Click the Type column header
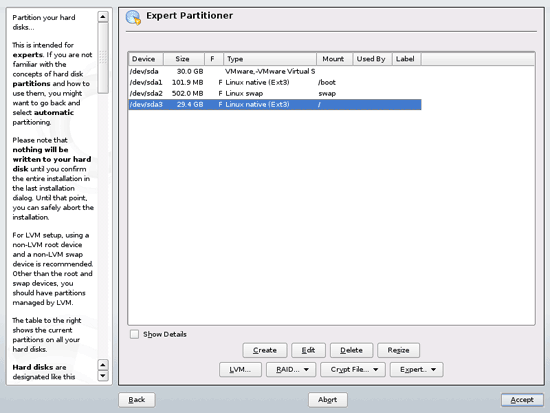This screenshot has height=413, width=550. 270,59
